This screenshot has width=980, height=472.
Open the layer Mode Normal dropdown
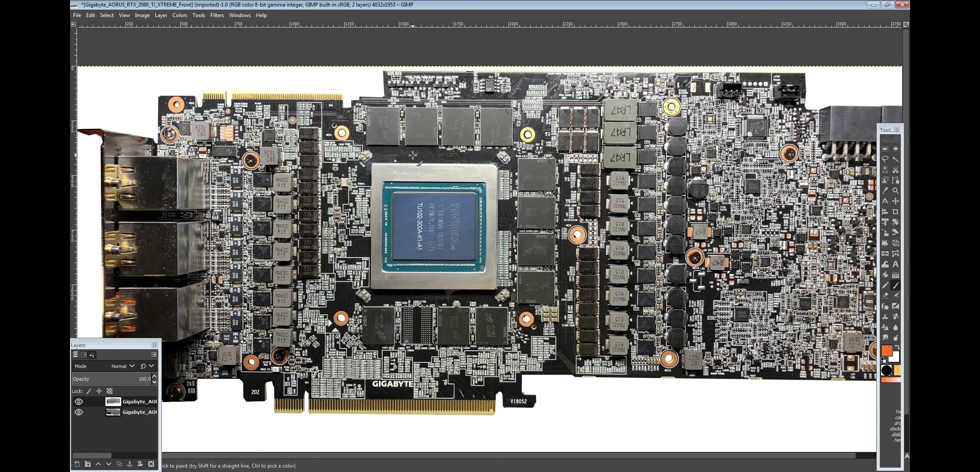pyautogui.click(x=105, y=366)
